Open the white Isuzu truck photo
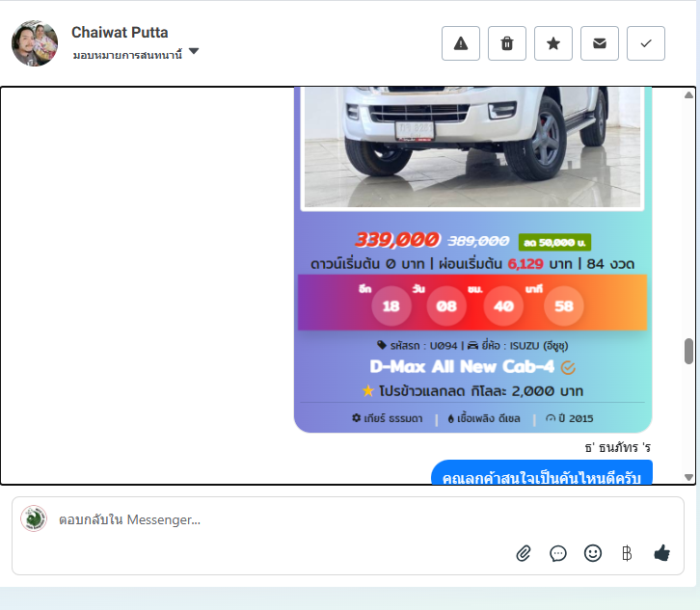 (472, 147)
